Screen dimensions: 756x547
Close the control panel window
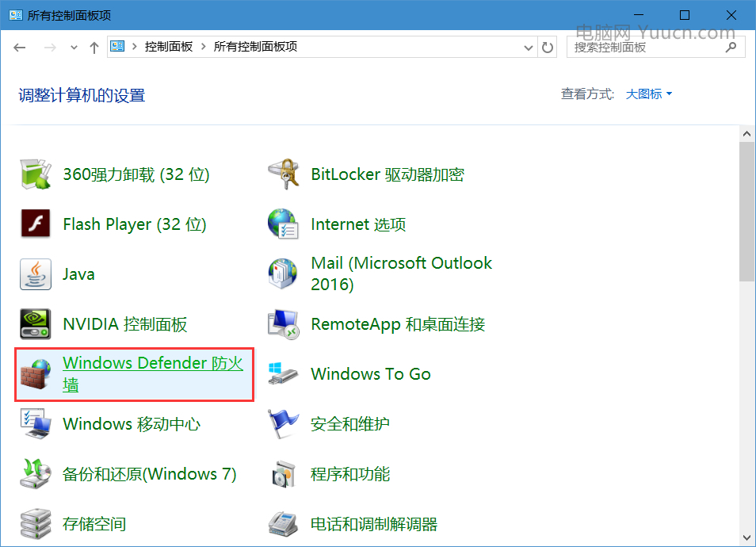click(x=731, y=15)
